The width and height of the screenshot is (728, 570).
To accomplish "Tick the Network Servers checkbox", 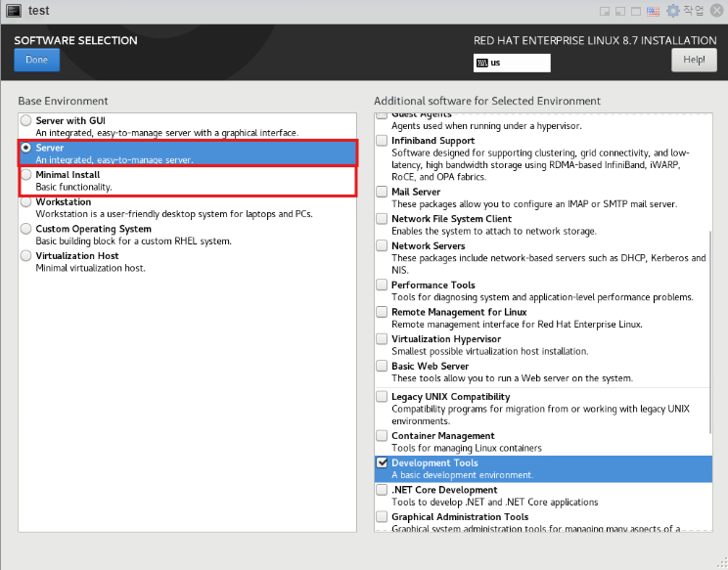I will pos(382,245).
